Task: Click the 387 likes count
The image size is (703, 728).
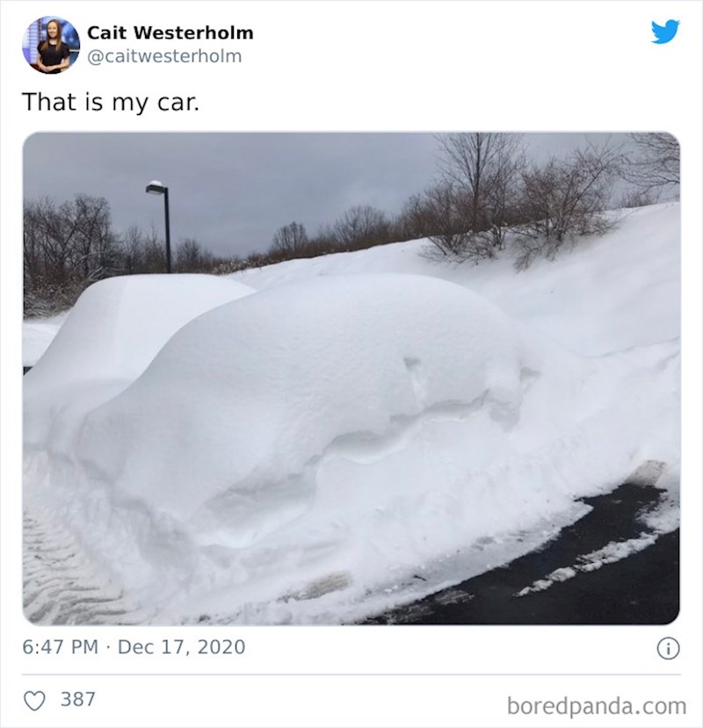Action: point(78,699)
